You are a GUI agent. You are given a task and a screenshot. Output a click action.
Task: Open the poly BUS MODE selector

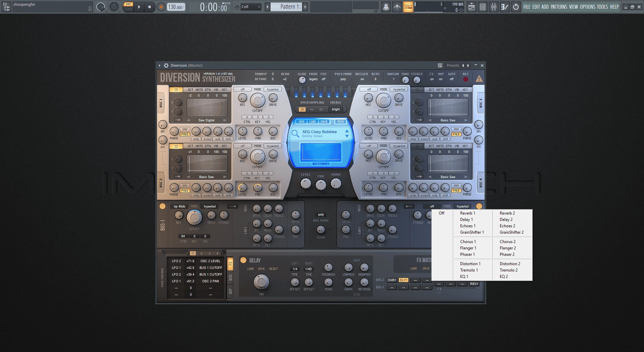[x=321, y=215]
